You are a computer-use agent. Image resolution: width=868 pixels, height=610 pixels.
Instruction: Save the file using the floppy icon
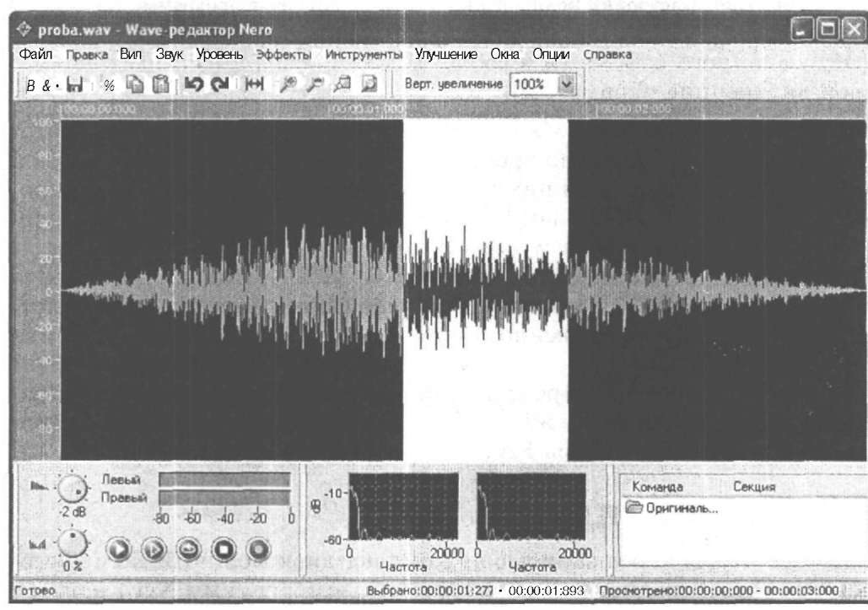point(75,84)
